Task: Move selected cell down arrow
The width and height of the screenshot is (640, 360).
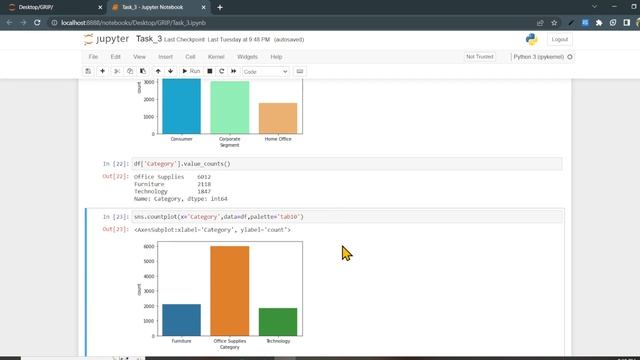Action: pos(171,71)
